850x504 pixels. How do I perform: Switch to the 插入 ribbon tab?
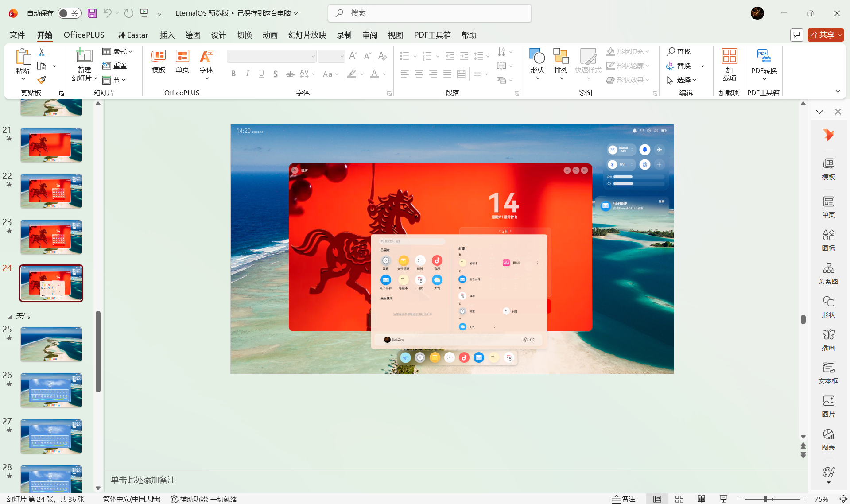point(167,35)
